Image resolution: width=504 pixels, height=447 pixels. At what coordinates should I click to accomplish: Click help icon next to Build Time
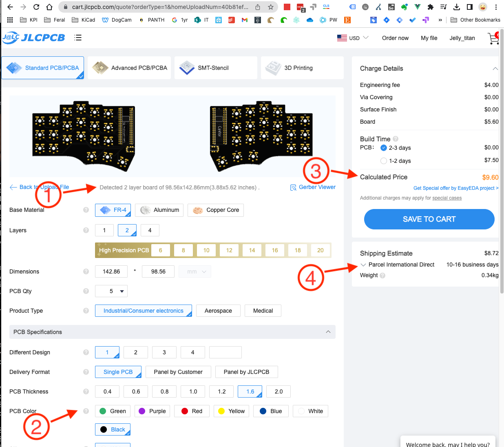(396, 139)
